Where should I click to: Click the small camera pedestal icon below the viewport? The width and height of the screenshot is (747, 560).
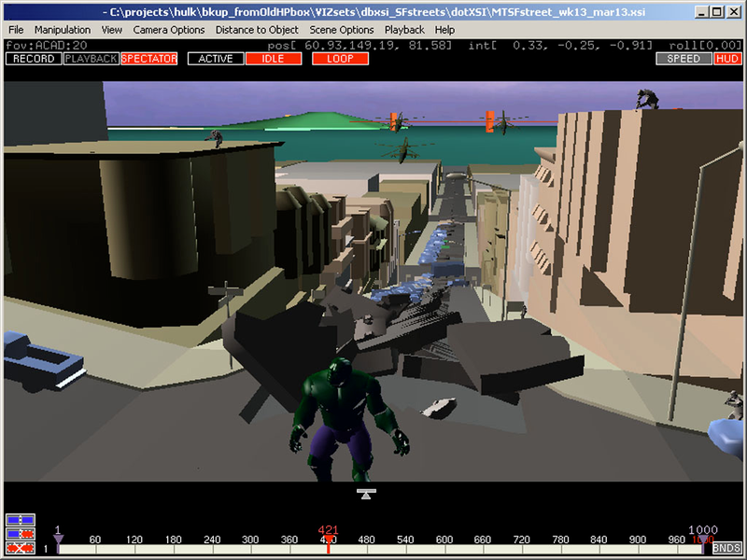tap(366, 494)
